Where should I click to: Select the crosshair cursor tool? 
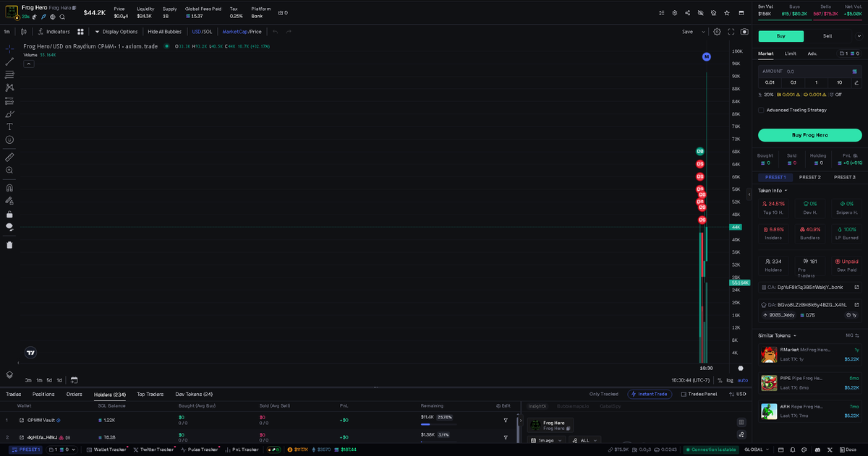coord(9,48)
